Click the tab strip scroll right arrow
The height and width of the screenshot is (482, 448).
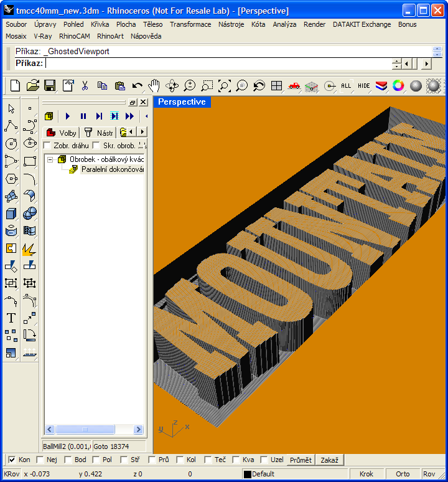coord(142,132)
